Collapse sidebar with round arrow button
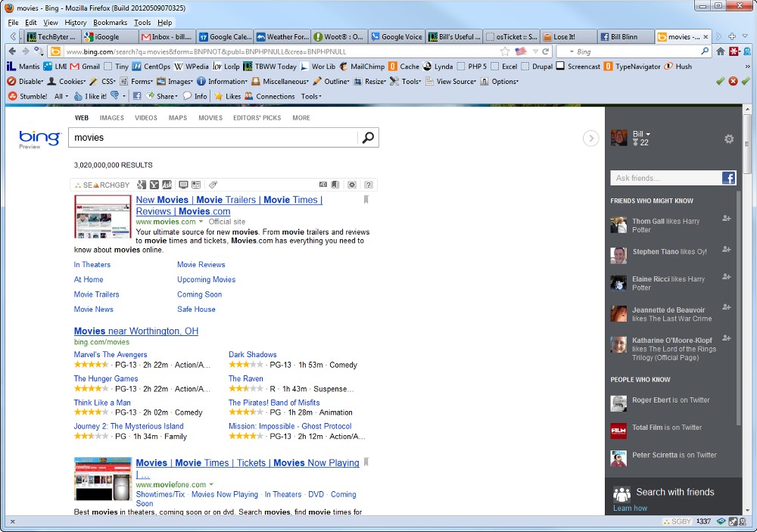The height and width of the screenshot is (532, 757). [591, 138]
